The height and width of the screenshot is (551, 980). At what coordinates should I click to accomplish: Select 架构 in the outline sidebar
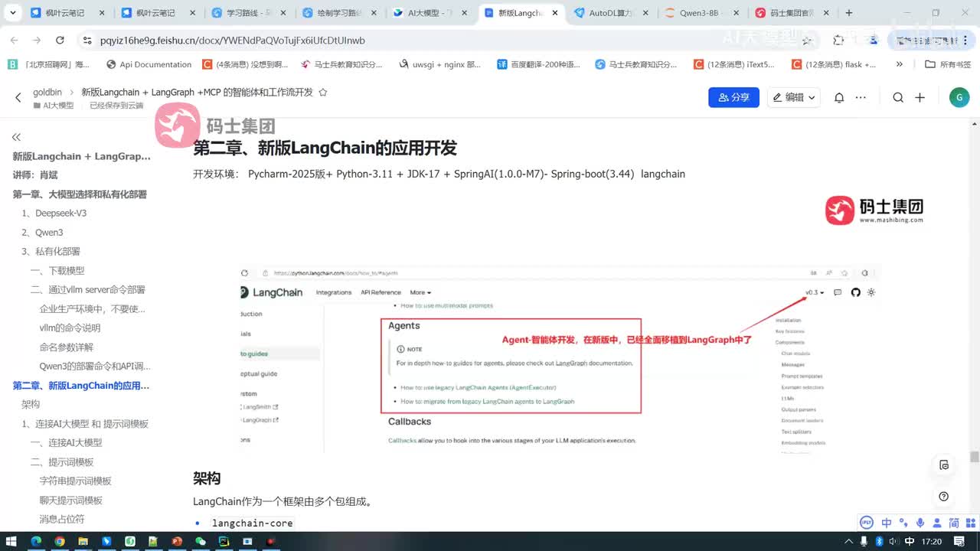pyautogui.click(x=31, y=404)
